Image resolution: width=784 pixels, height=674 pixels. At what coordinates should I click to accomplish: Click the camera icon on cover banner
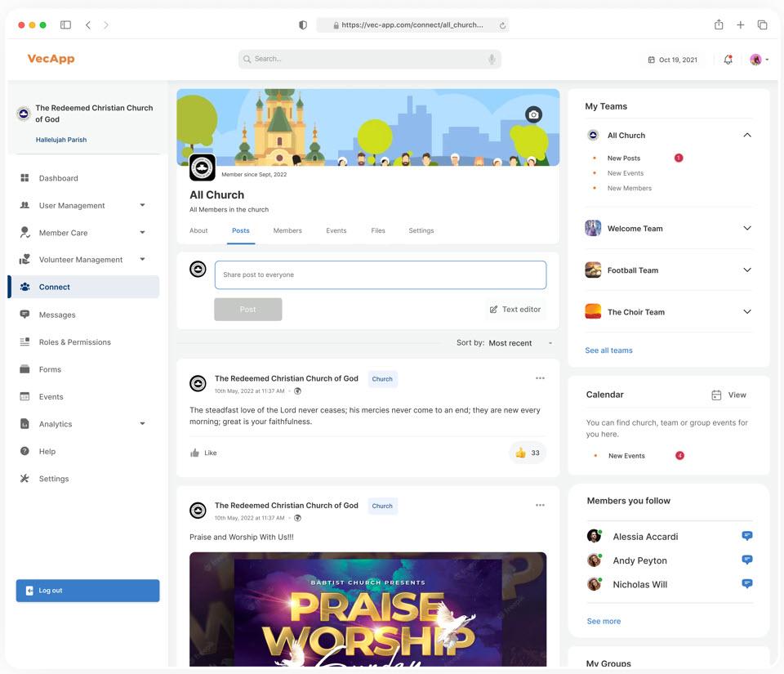point(533,114)
